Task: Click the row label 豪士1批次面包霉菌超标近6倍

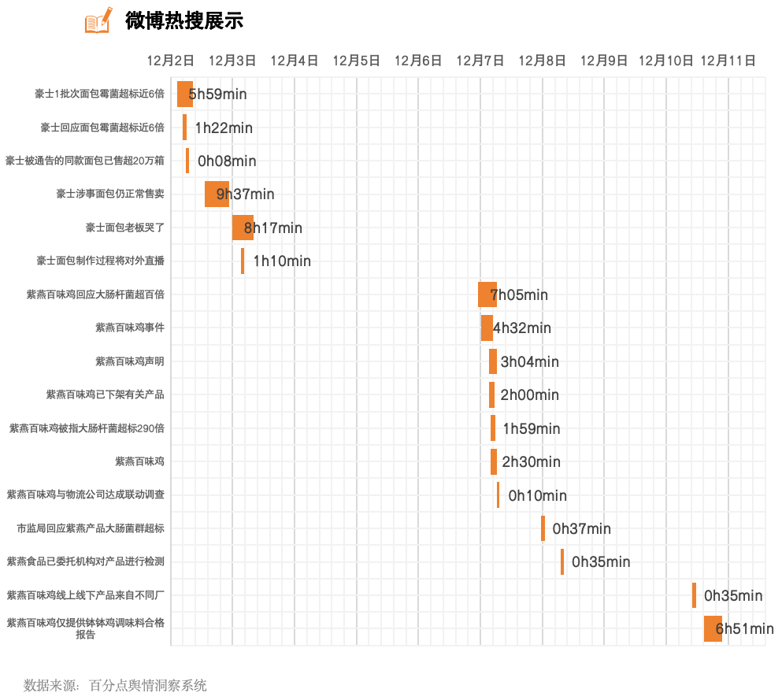Action: pos(99,94)
